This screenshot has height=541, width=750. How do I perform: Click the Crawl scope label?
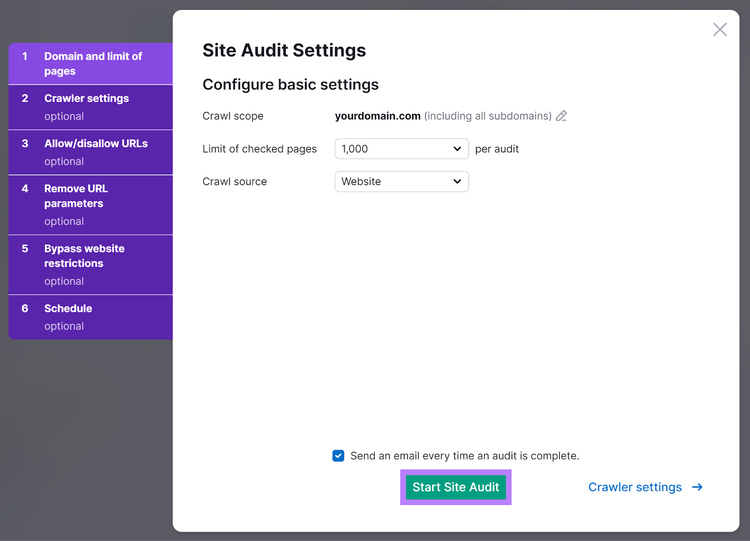point(233,116)
